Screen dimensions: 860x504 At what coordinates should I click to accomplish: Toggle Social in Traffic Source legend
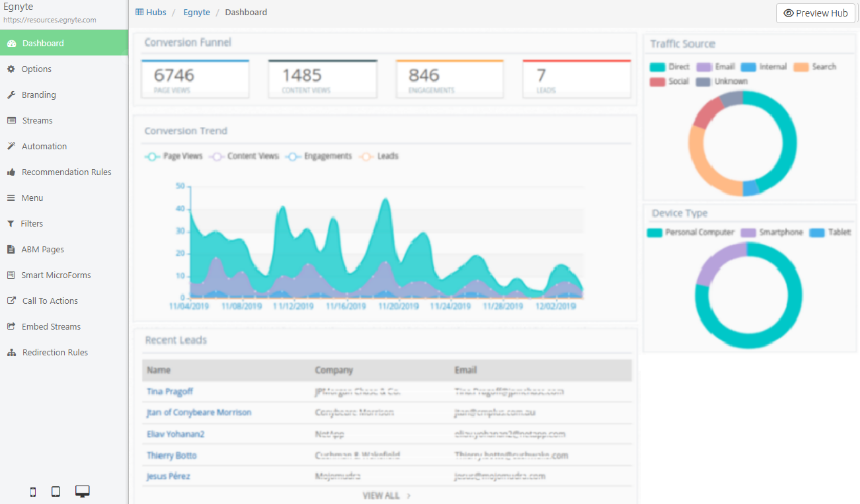click(670, 81)
